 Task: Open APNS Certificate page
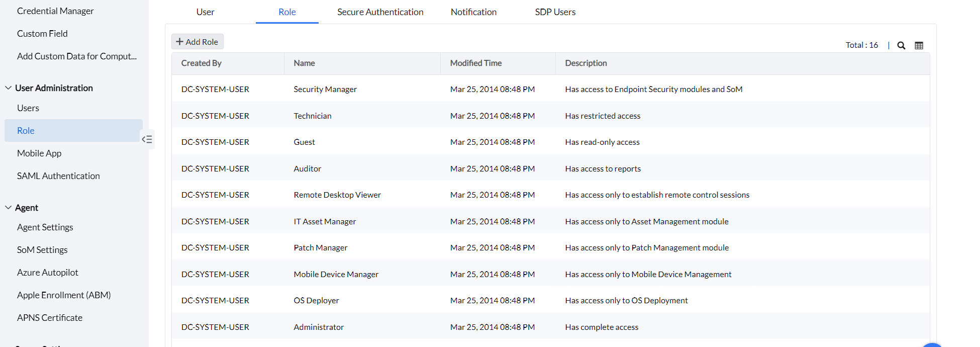[50, 318]
